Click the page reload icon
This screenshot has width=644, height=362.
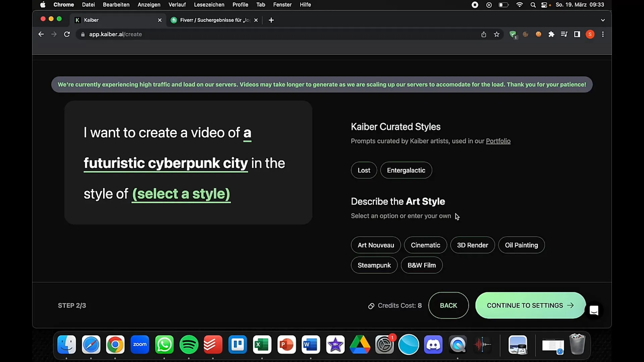coord(67,34)
